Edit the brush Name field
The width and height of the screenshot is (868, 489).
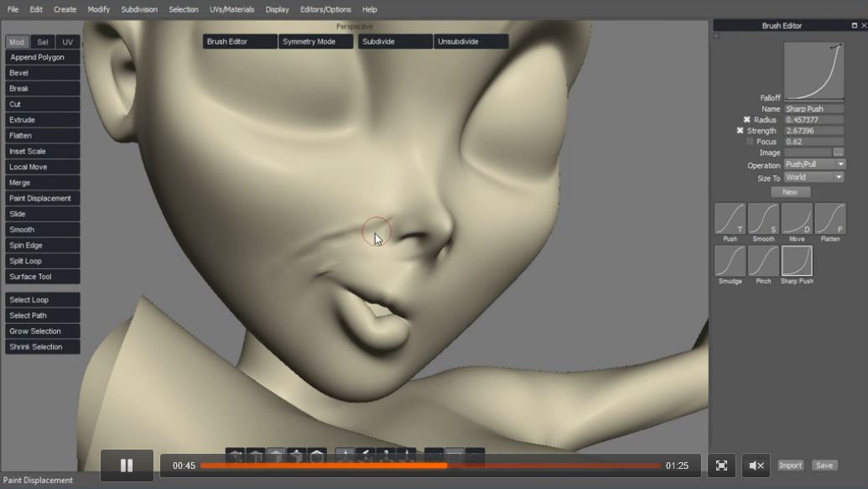click(x=813, y=109)
